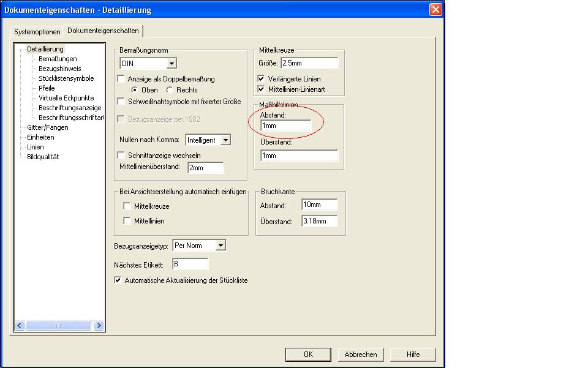The width and height of the screenshot is (588, 368).
Task: Enable automatic Mittellinien insertion checkbox
Action: 127,220
